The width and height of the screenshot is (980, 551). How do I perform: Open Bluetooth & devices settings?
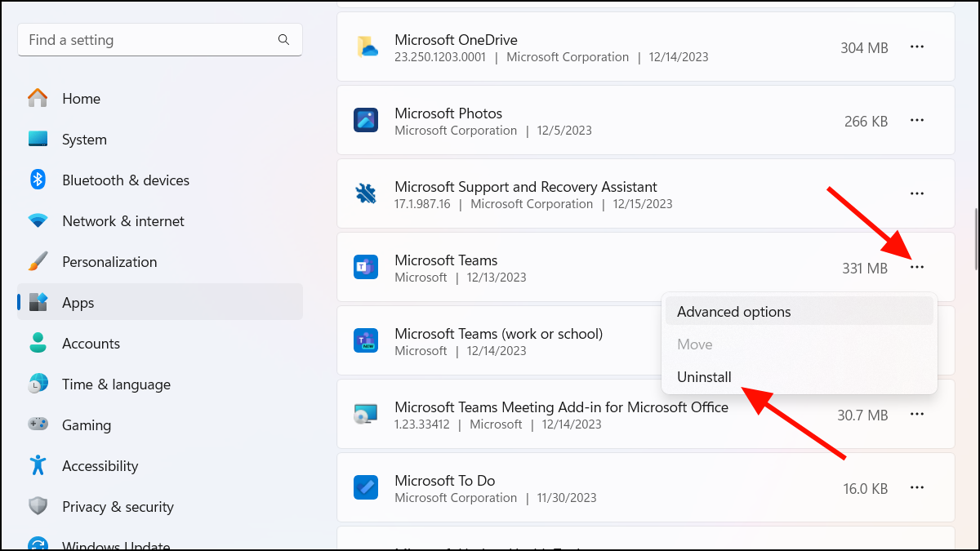click(160, 180)
